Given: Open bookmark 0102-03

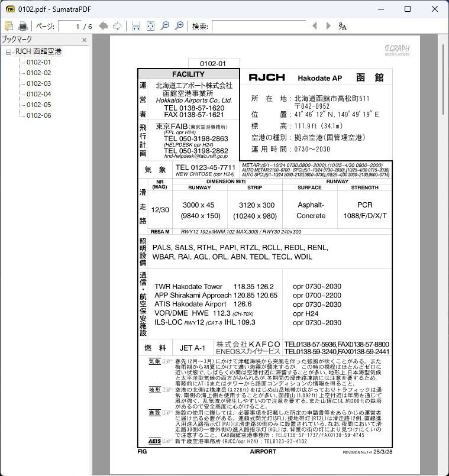Looking at the screenshot, I should [x=38, y=83].
